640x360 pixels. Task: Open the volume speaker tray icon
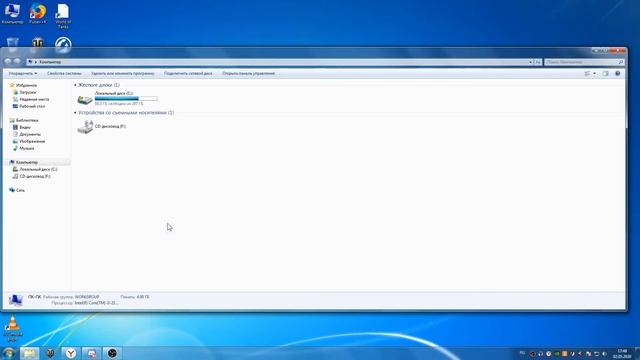coord(604,354)
